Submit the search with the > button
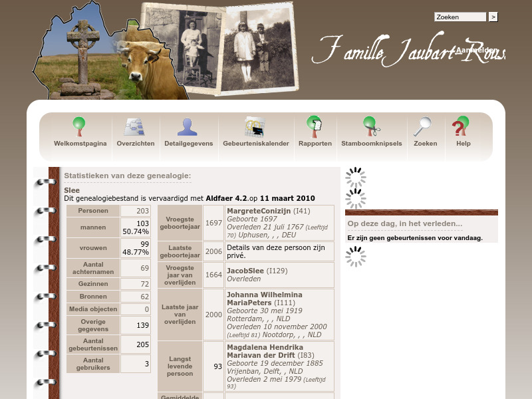This screenshot has width=532, height=399. (492, 17)
